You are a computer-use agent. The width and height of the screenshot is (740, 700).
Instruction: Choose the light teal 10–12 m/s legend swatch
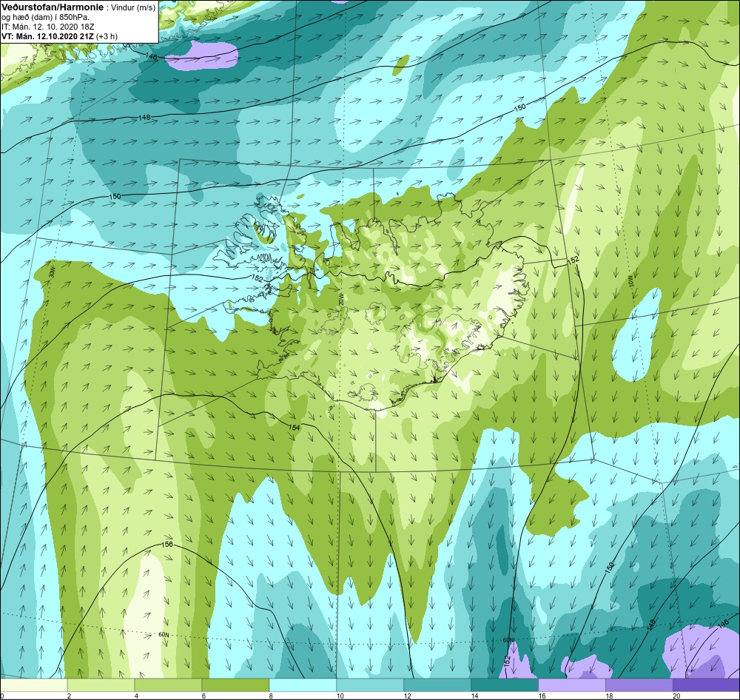pyautogui.click(x=370, y=685)
